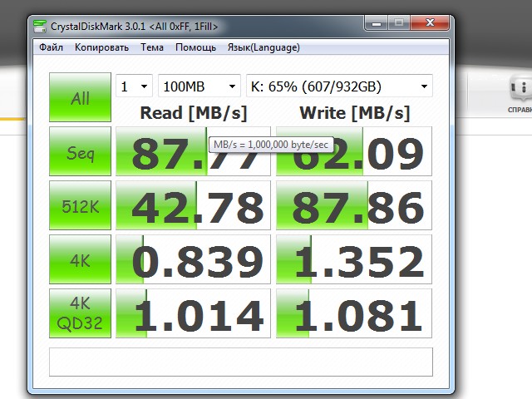The width and height of the screenshot is (532, 399).
Task: Click the Seq read result 87.77
Action: tap(193, 151)
